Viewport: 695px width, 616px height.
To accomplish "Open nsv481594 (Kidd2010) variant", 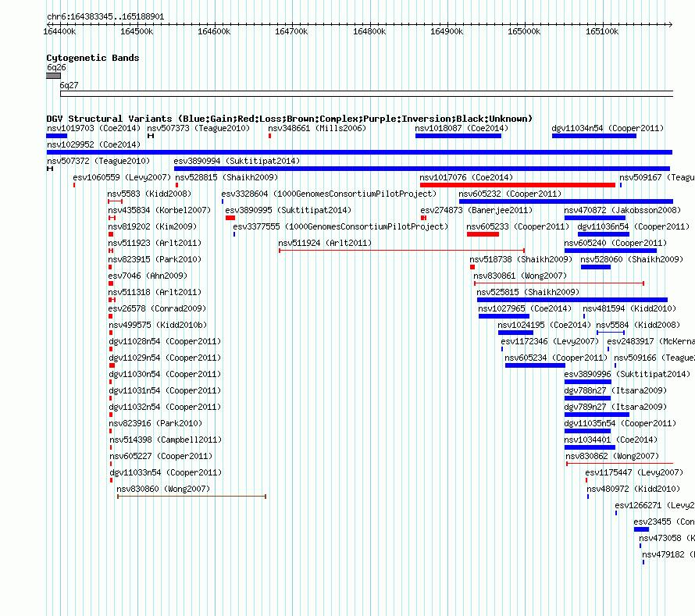I will coord(629,308).
